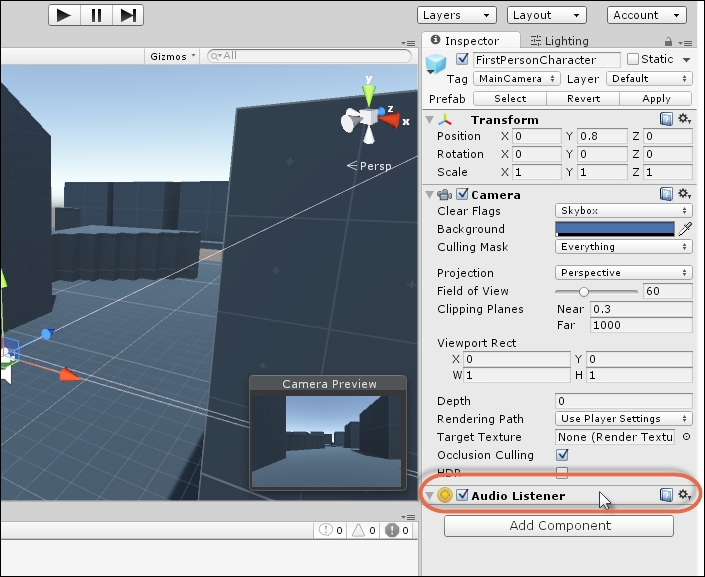Click the Audio Listener gear icon
Viewport: 705px width, 577px height.
pos(685,495)
